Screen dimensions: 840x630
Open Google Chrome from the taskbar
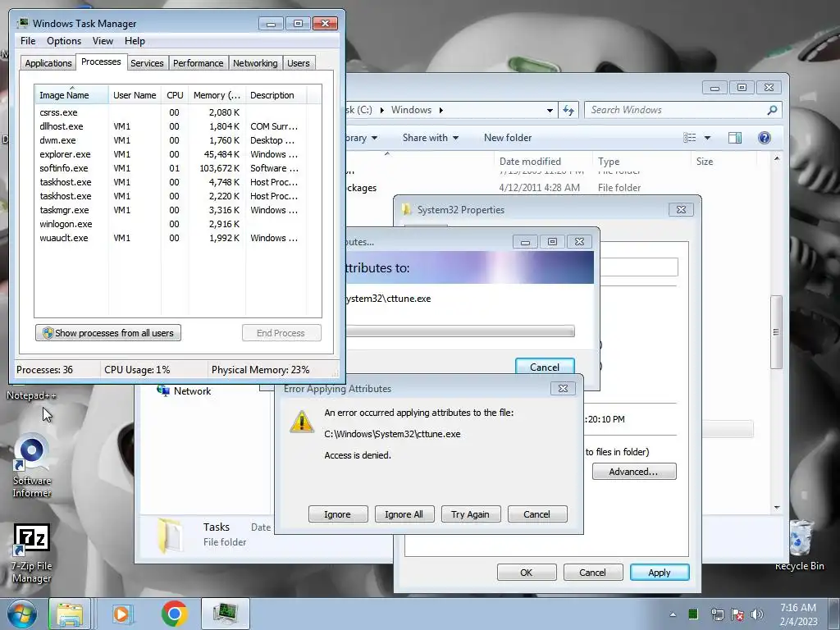[x=174, y=614]
